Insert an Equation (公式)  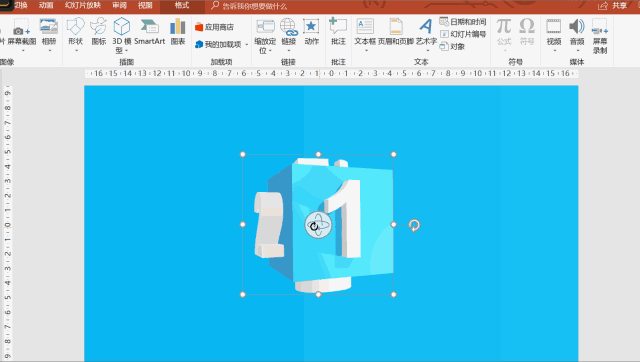[504, 32]
